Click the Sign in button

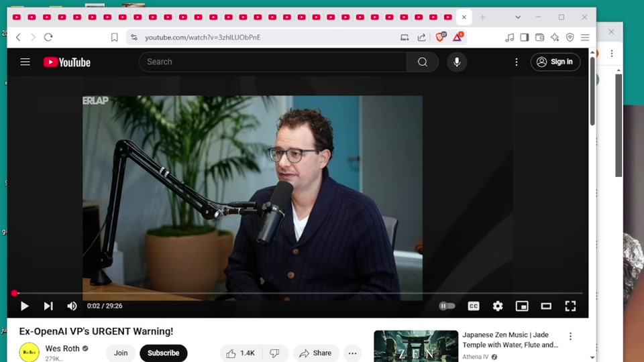(555, 62)
